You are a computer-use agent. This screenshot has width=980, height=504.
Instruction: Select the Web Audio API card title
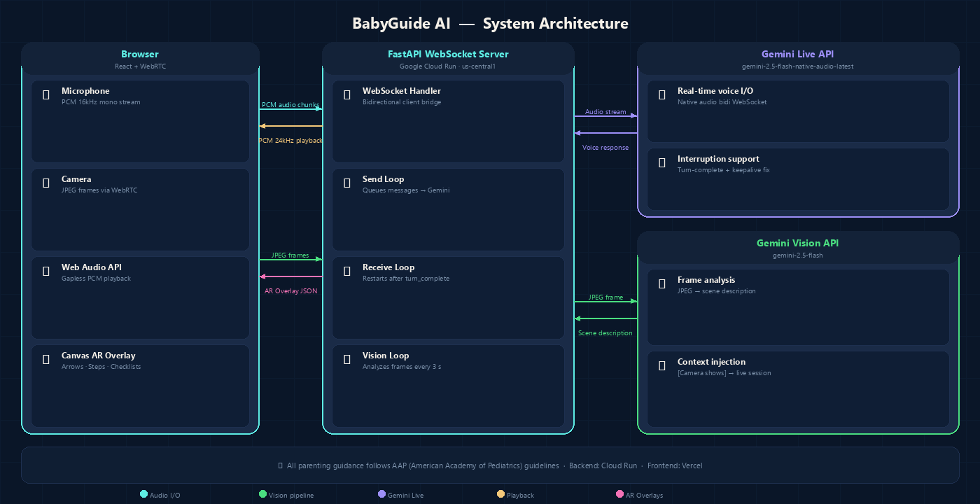pyautogui.click(x=92, y=267)
